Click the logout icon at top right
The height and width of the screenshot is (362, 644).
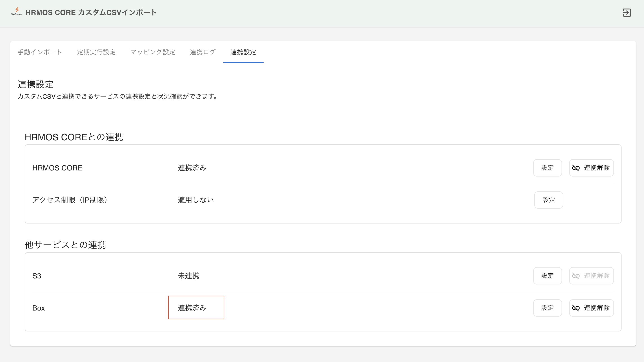point(626,13)
